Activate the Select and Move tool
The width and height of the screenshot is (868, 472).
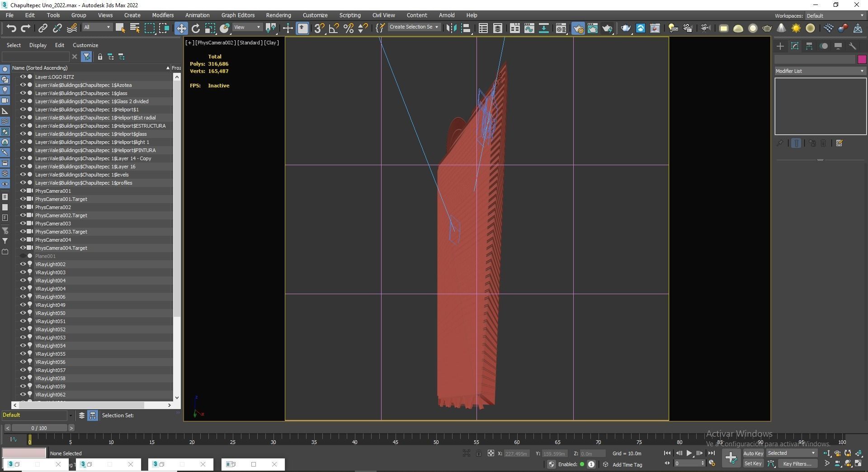[181, 28]
